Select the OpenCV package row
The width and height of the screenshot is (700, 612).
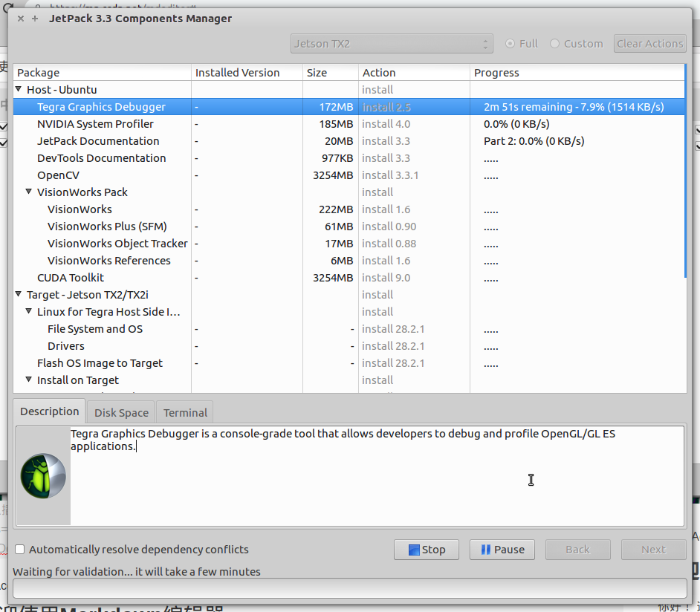click(349, 175)
